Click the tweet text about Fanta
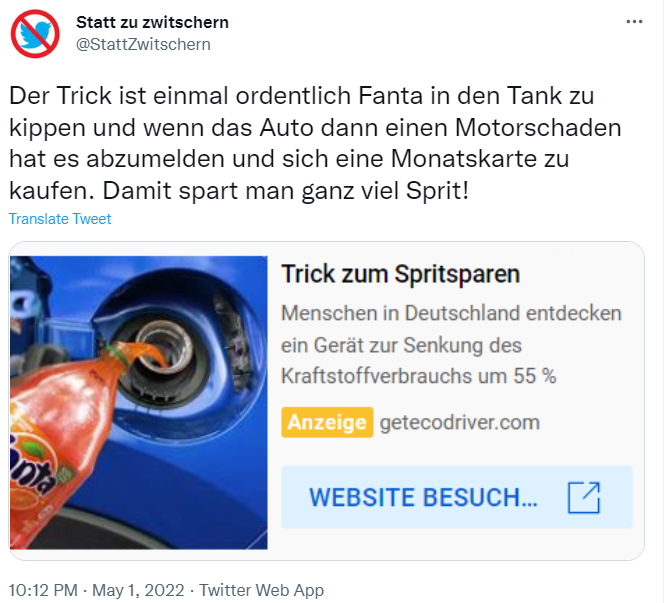 [x=315, y=143]
